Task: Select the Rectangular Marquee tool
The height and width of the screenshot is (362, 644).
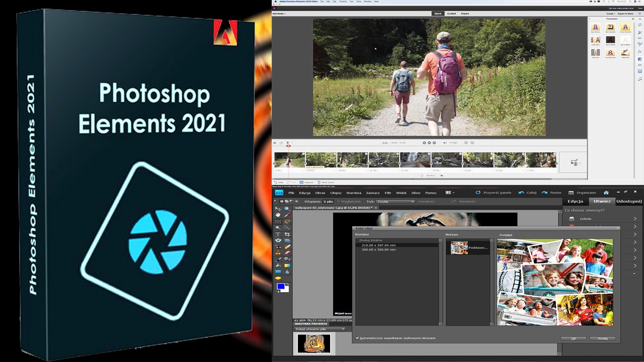Action: click(278, 222)
